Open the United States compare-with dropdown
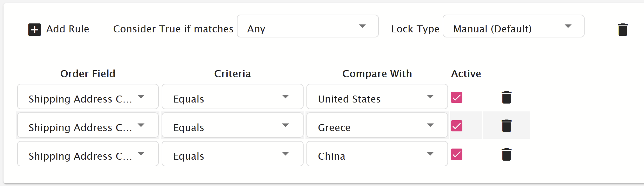The image size is (644, 186). pyautogui.click(x=377, y=96)
